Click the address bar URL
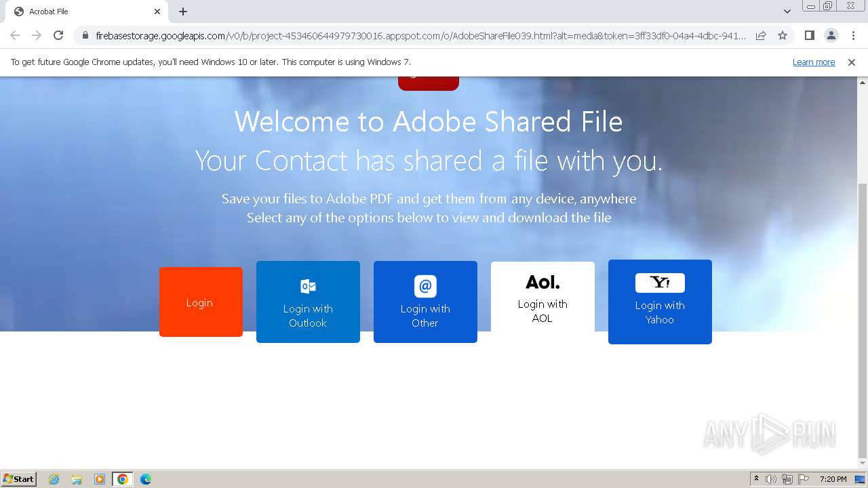868x488 pixels. pyautogui.click(x=420, y=35)
